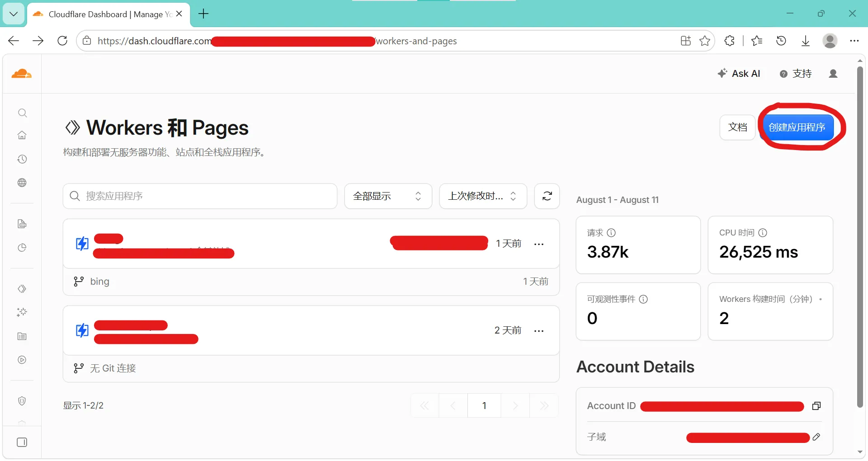
Task: Add this page to favorites with star icon
Action: point(705,41)
